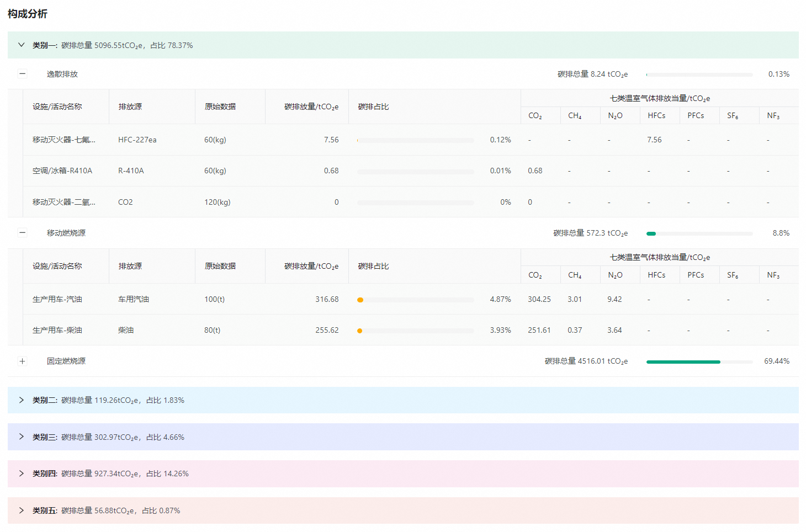Expand the 固定燃烧源 group plus icon
The width and height of the screenshot is (806, 532).
pos(23,361)
